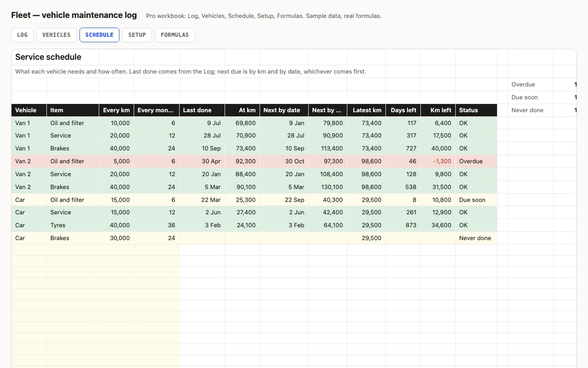Select the '25,300' at km cell
588x368 pixels.
tap(243, 200)
